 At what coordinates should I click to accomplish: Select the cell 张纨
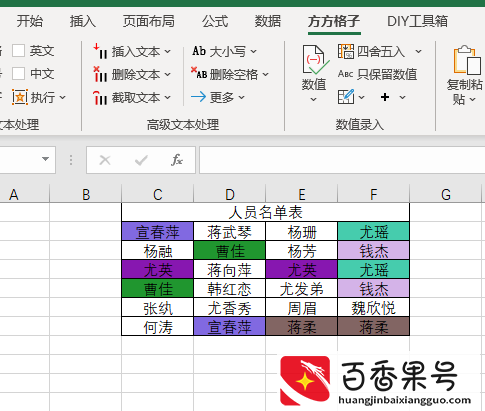pos(158,308)
